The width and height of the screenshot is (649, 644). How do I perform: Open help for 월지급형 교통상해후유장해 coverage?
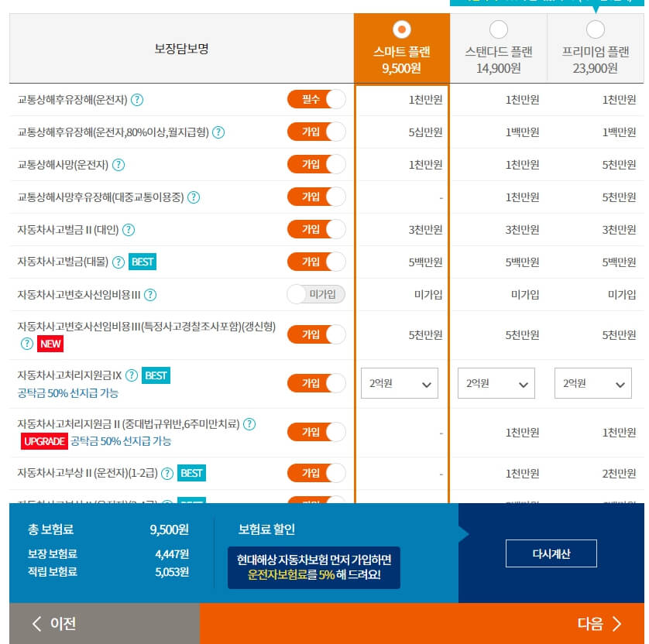218,132
